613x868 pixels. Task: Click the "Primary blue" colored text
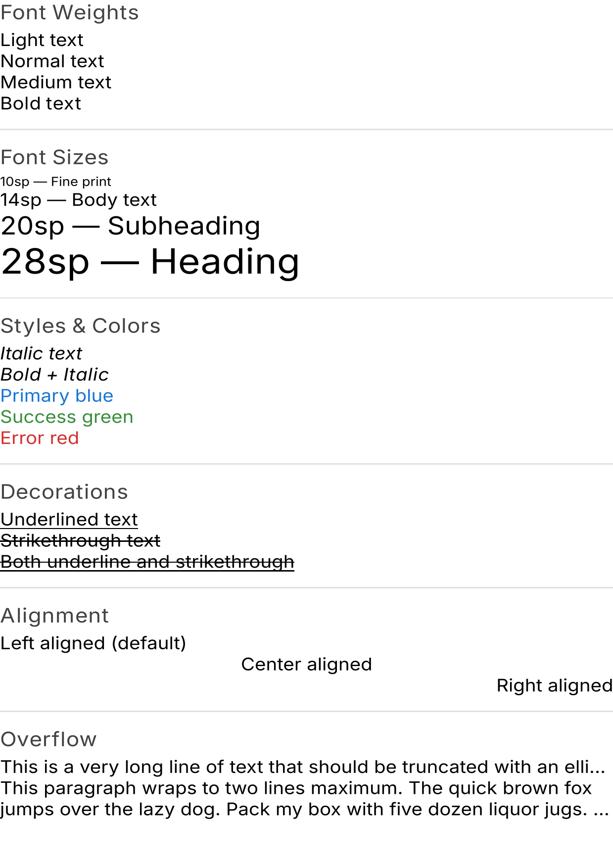pyautogui.click(x=57, y=396)
